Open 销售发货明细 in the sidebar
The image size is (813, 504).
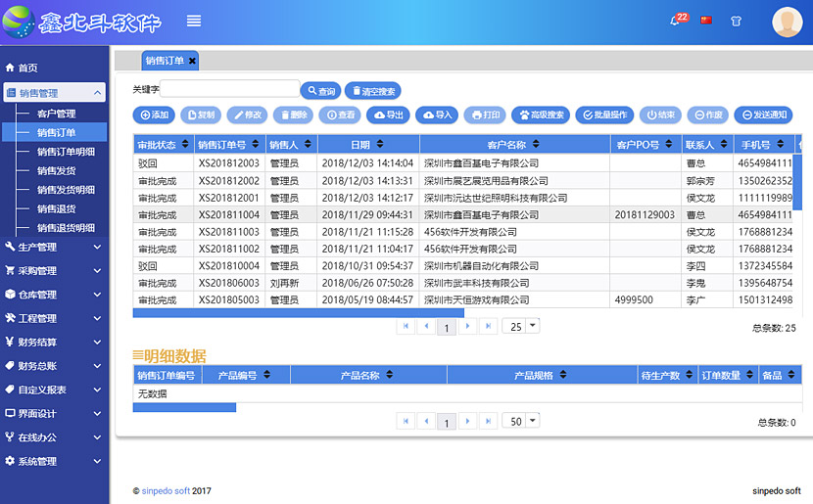66,190
